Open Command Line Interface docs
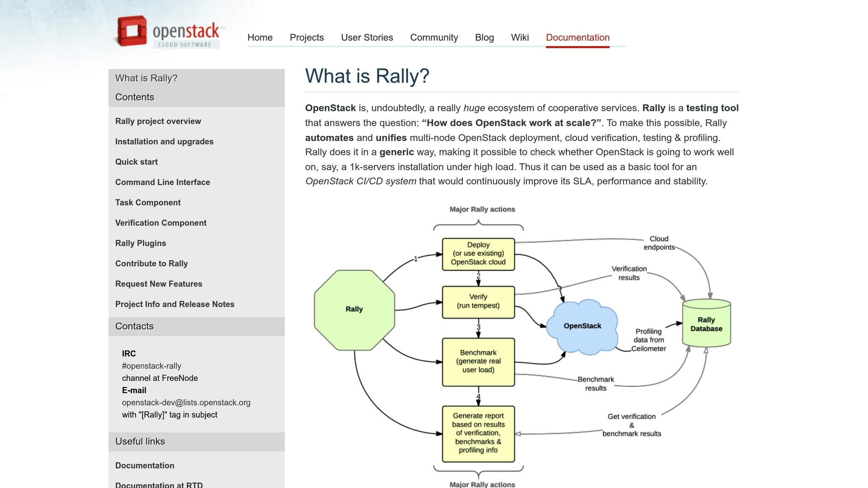The height and width of the screenshot is (488, 868). [x=163, y=182]
